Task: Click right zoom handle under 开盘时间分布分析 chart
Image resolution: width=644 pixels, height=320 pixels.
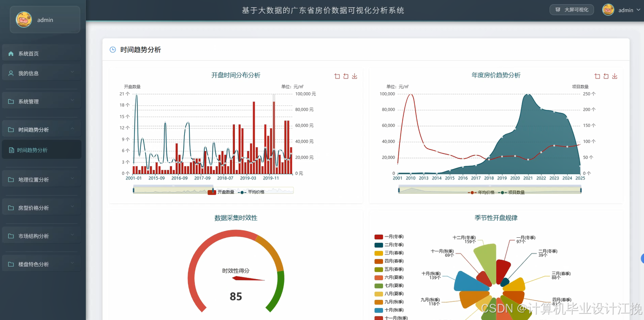Action: click(213, 190)
